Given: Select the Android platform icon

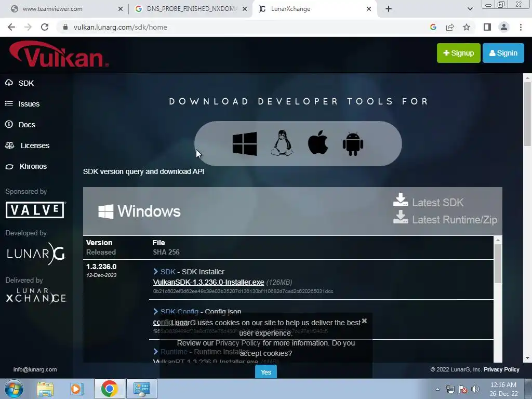Looking at the screenshot, I should pyautogui.click(x=353, y=144).
